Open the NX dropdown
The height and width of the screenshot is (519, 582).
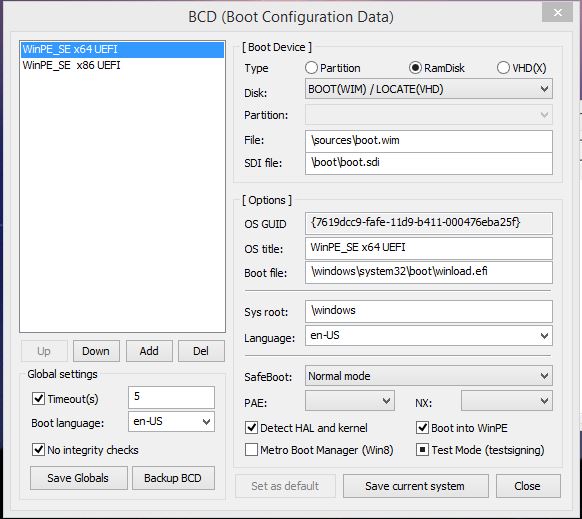(507, 401)
